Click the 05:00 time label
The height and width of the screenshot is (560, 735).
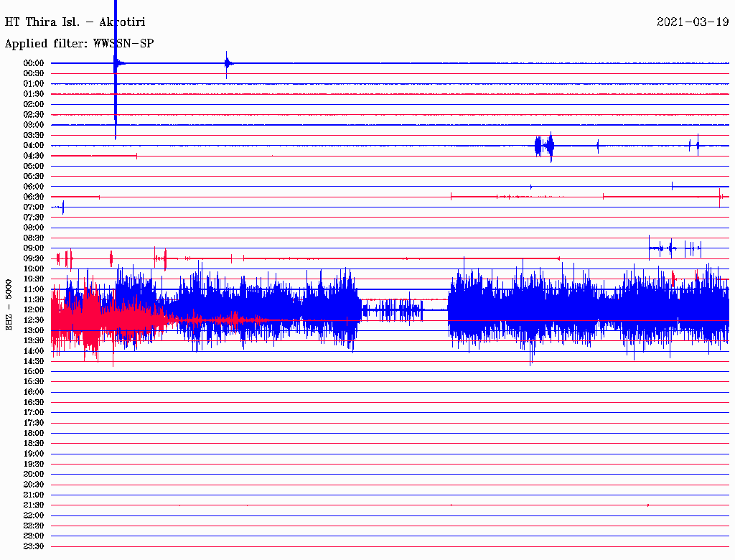pos(34,166)
